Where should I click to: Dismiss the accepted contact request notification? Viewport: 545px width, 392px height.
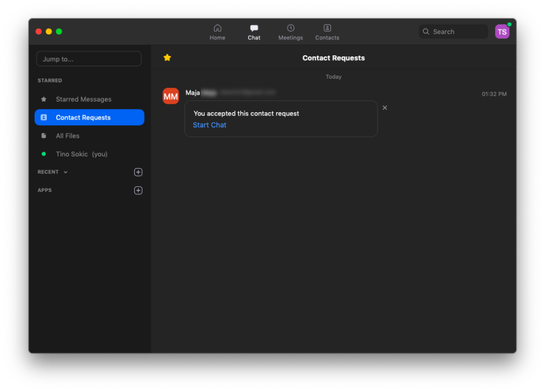[x=385, y=108]
